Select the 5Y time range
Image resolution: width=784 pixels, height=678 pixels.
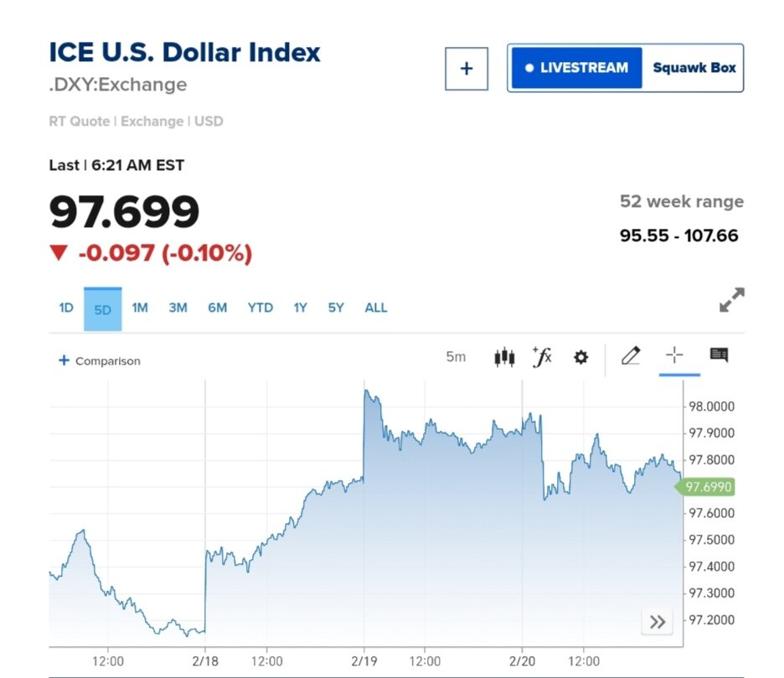click(336, 308)
